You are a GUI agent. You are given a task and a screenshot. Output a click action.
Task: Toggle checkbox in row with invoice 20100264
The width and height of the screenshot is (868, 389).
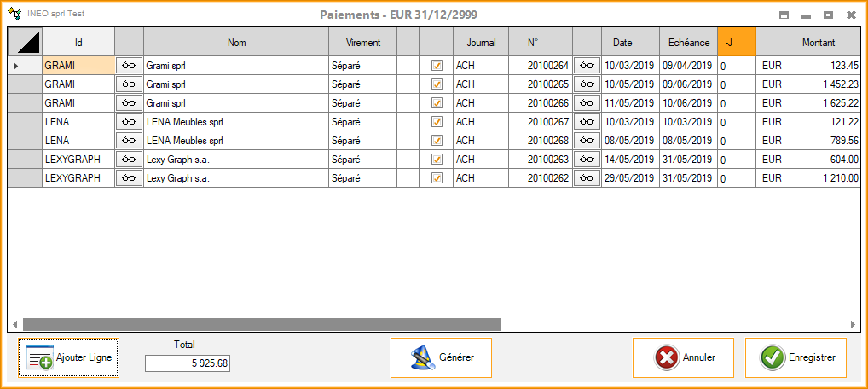(x=437, y=66)
